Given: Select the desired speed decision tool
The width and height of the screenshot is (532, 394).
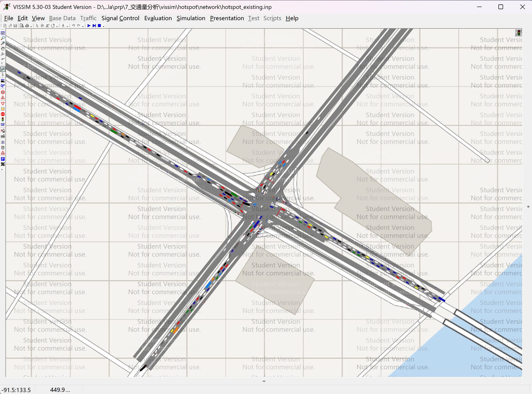Looking at the screenshot, I should click(x=3, y=92).
